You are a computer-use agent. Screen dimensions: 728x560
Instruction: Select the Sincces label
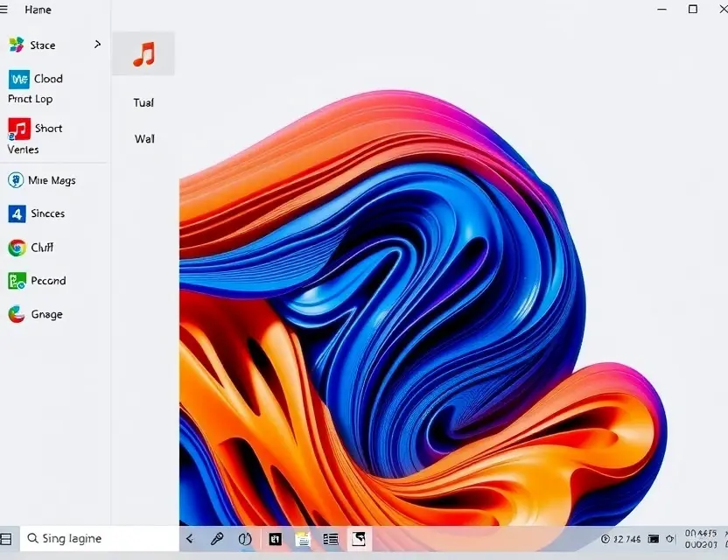pyautogui.click(x=48, y=213)
